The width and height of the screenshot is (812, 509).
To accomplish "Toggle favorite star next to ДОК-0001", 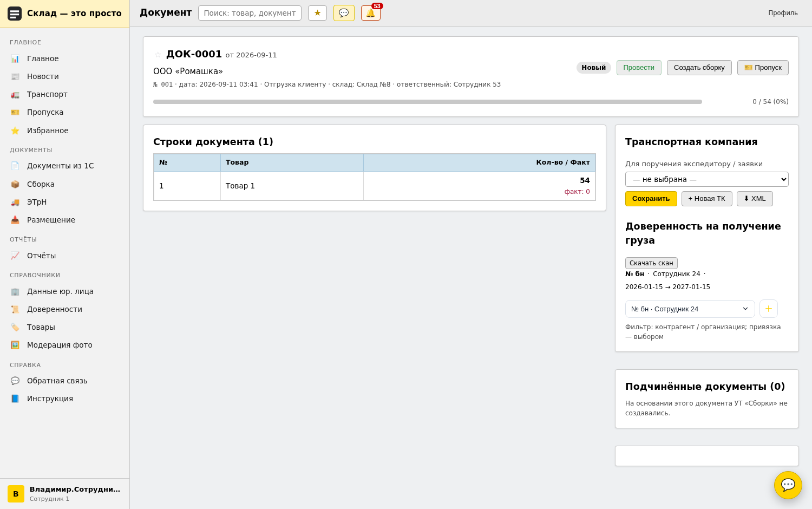I will pos(158,55).
